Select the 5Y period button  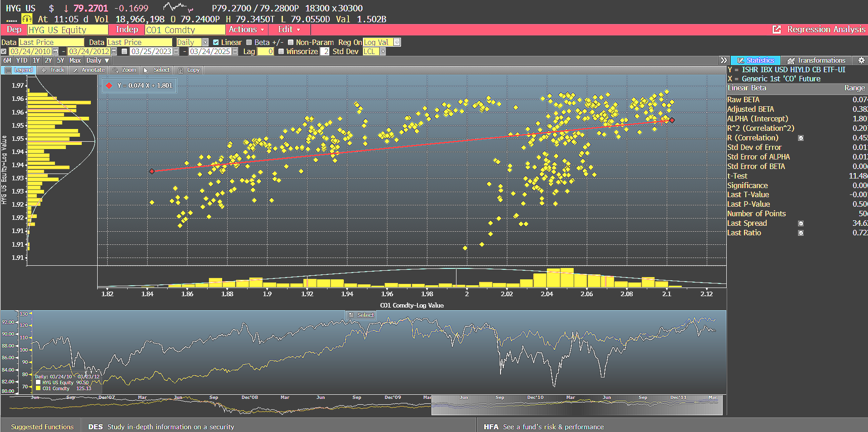click(60, 60)
